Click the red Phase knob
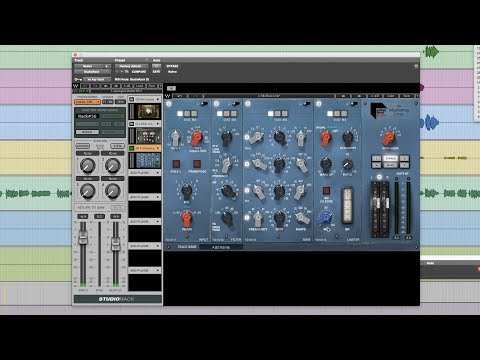The height and width of the screenshot is (360, 480). 186,218
